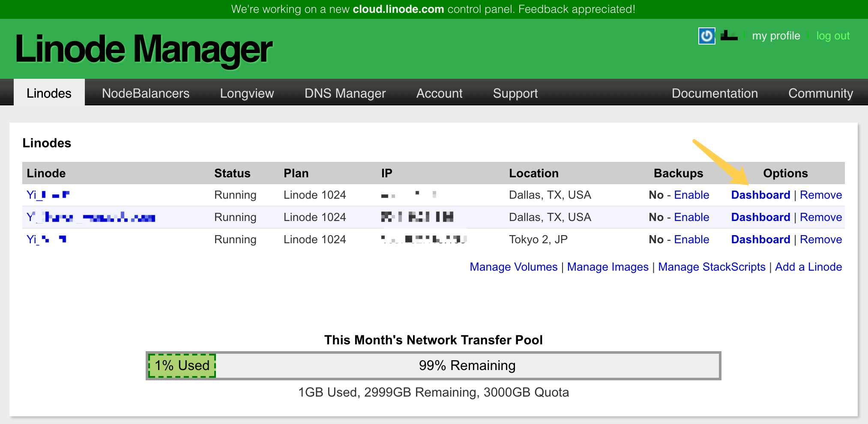Enable backups for second Dallas Linode
The width and height of the screenshot is (868, 424).
pos(691,217)
